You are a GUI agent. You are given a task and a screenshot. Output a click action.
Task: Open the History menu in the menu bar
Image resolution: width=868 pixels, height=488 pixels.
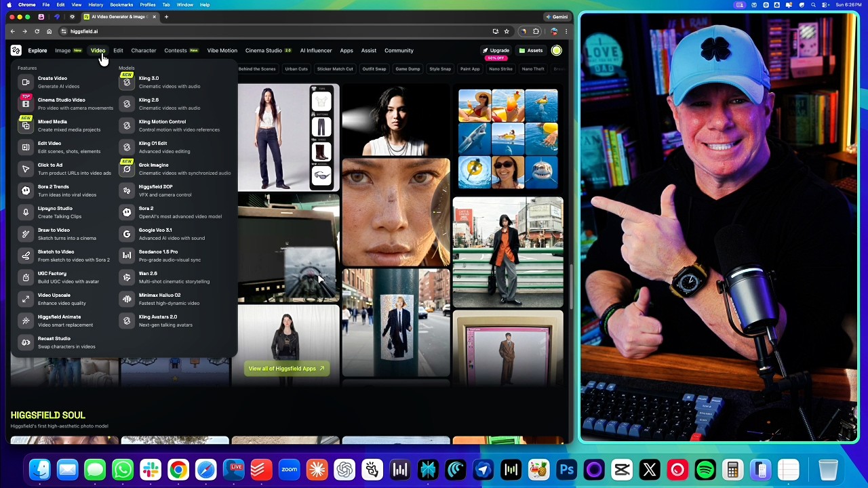[96, 5]
